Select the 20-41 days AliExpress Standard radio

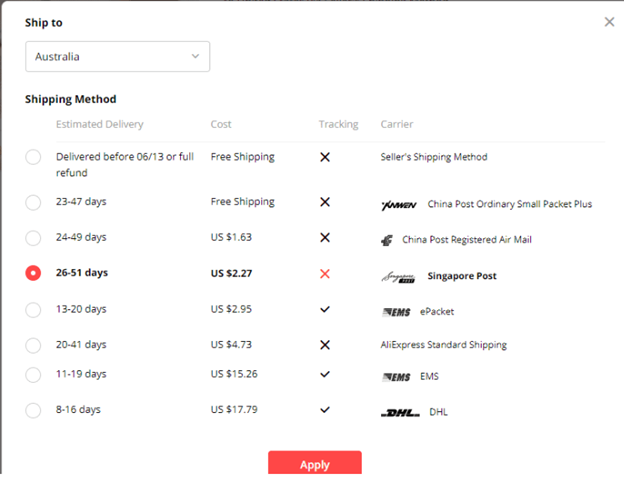click(33, 345)
